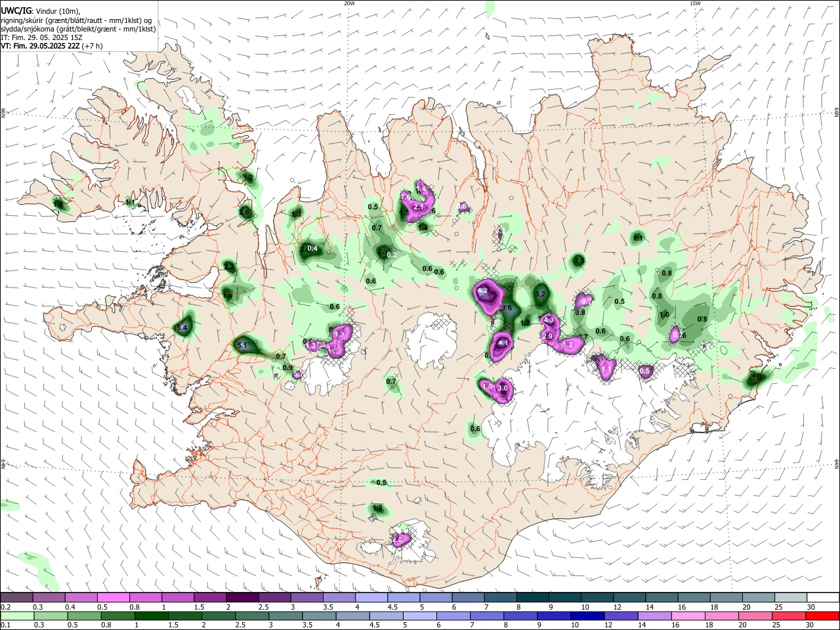Select the palest mint swatch starting the rain legend

pyautogui.click(x=16, y=616)
